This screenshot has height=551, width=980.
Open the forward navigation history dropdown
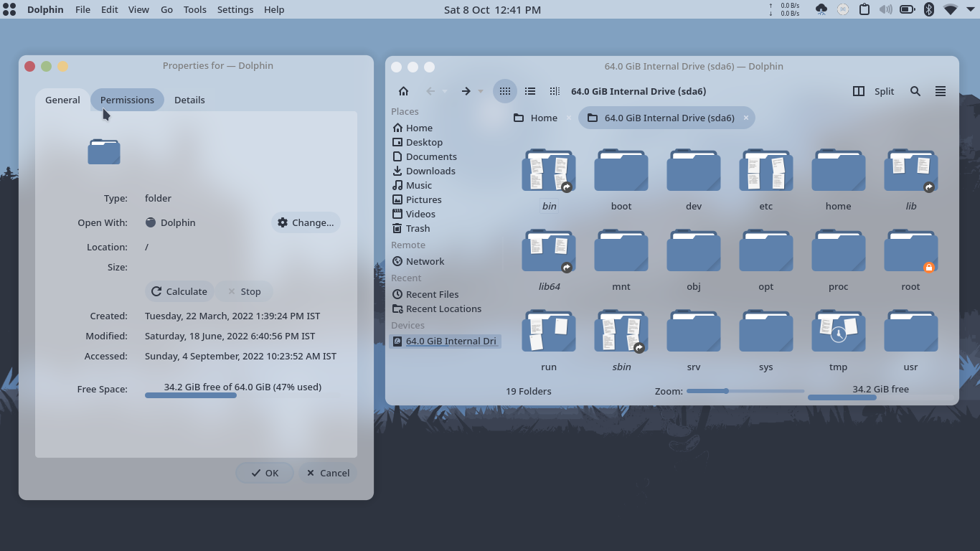[x=480, y=91]
